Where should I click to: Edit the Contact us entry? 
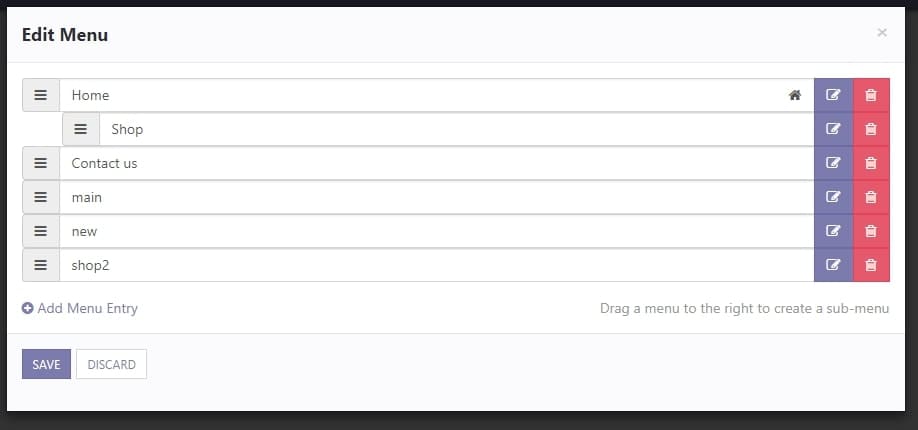(x=833, y=163)
